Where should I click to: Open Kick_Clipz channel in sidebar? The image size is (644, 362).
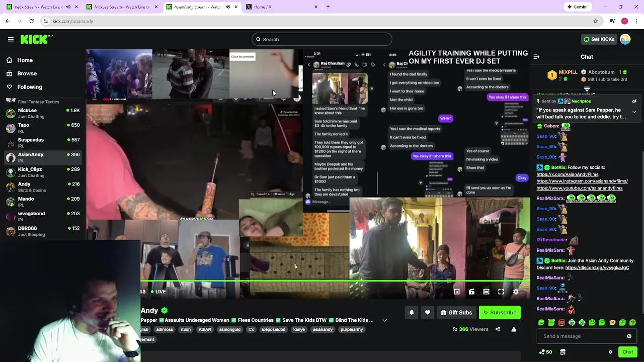(42, 172)
